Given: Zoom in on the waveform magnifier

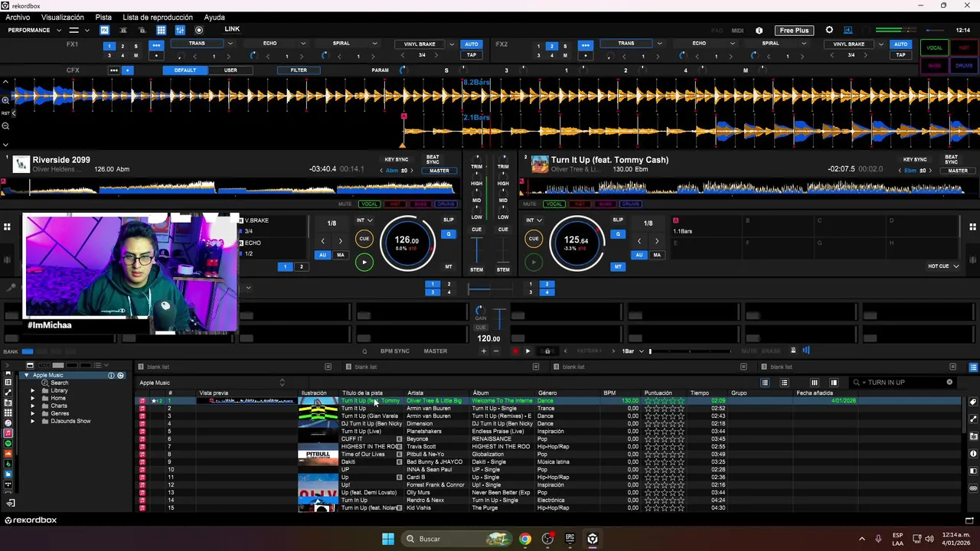Looking at the screenshot, I should click(x=5, y=99).
